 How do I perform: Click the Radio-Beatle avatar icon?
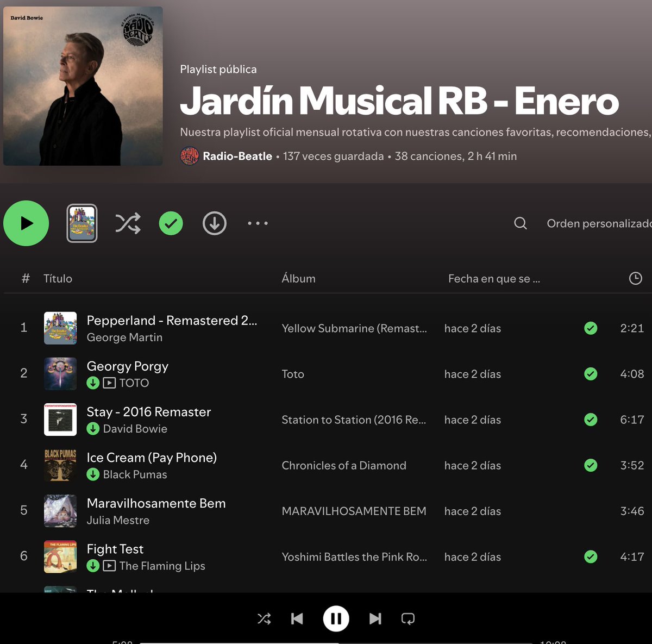coord(189,156)
